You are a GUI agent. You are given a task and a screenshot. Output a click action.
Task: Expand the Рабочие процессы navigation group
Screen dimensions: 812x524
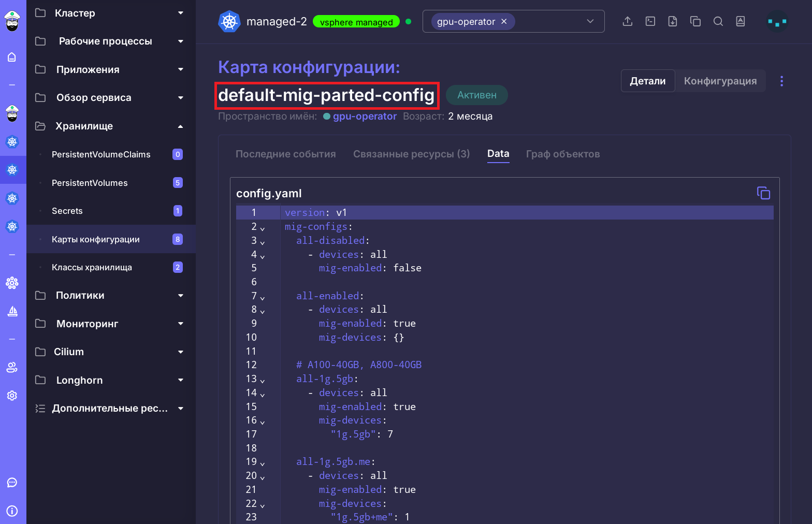pos(111,41)
